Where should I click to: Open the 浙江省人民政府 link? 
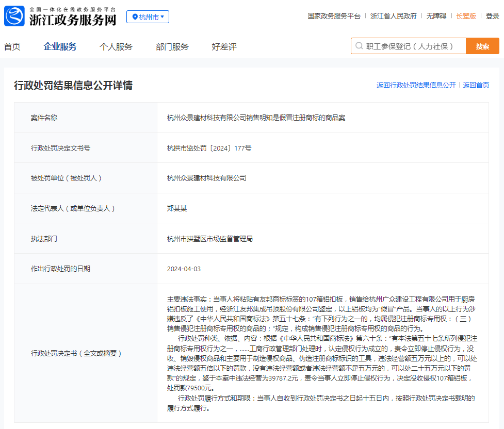394,16
